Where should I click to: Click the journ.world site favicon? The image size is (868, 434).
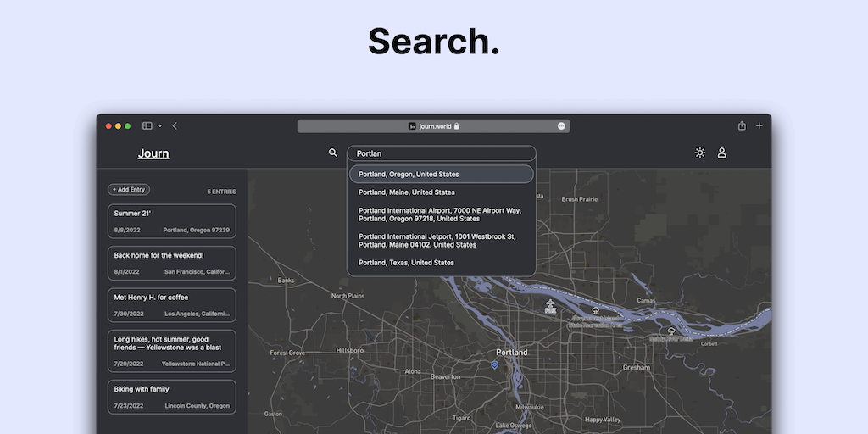click(x=412, y=126)
